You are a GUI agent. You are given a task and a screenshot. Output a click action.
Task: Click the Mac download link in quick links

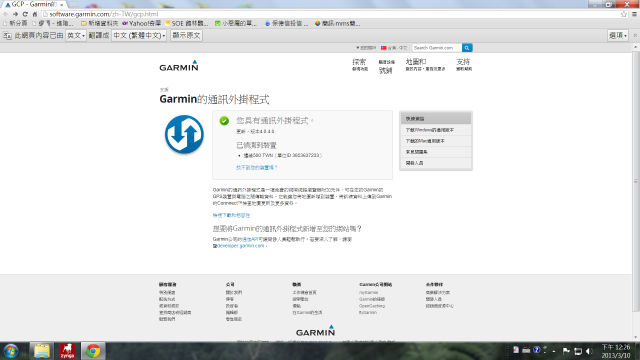pos(436,141)
